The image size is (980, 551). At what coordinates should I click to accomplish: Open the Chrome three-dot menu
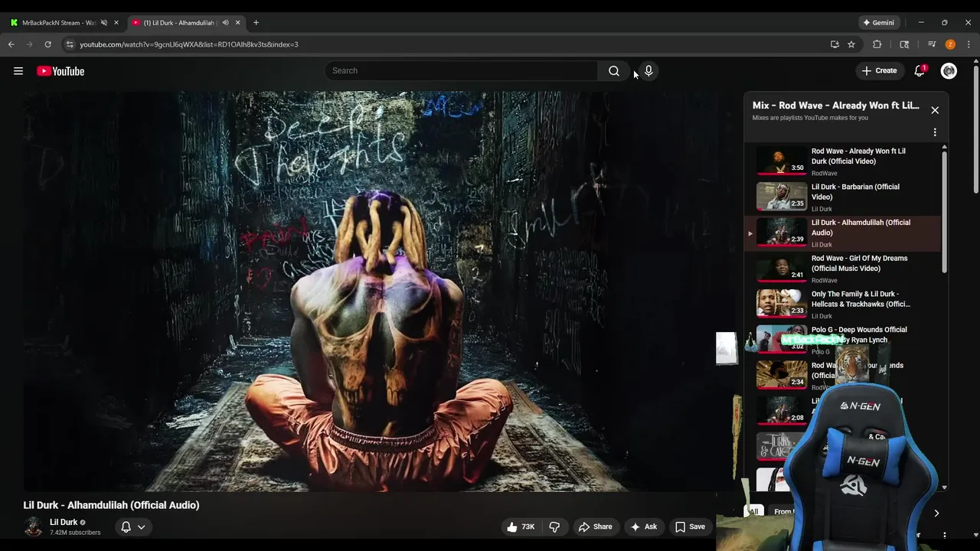[x=969, y=44]
